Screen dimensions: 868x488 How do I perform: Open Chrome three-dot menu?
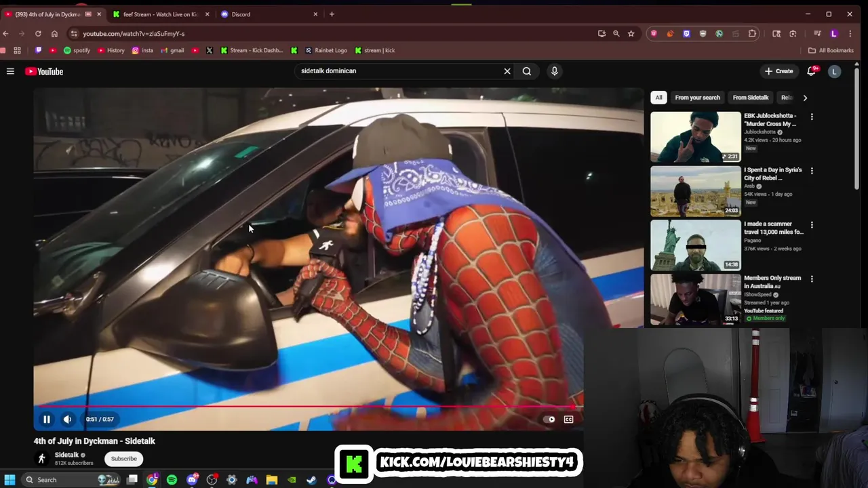tap(850, 33)
